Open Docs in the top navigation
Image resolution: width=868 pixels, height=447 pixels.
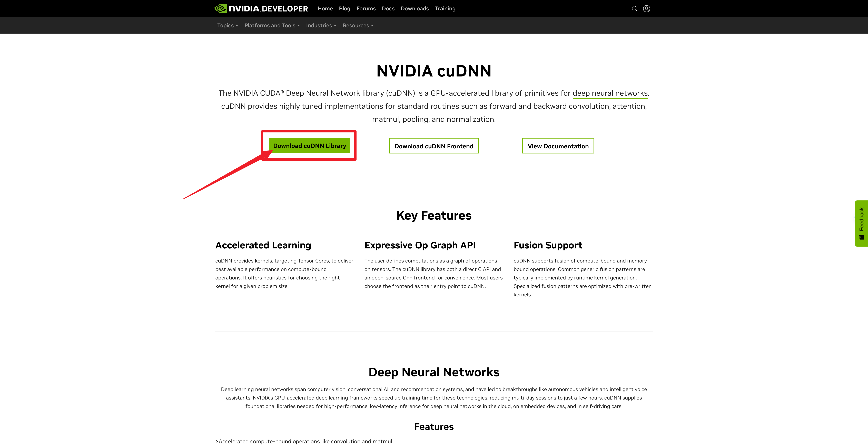click(x=388, y=8)
